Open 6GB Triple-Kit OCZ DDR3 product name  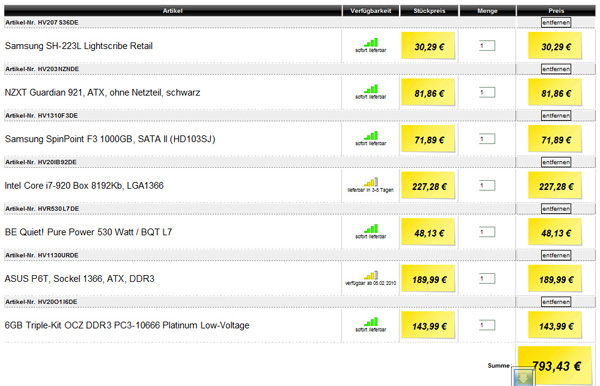127,325
